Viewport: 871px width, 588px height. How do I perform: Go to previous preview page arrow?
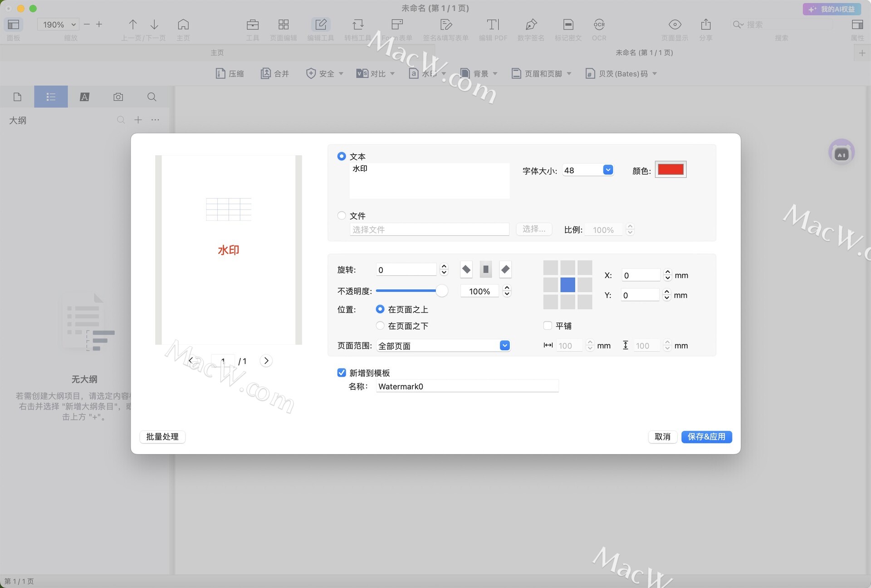191,361
